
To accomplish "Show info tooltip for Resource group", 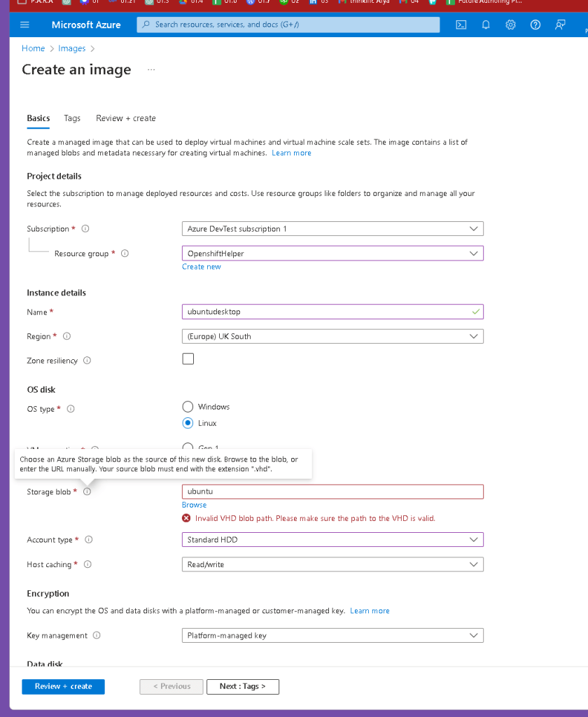I will click(125, 253).
